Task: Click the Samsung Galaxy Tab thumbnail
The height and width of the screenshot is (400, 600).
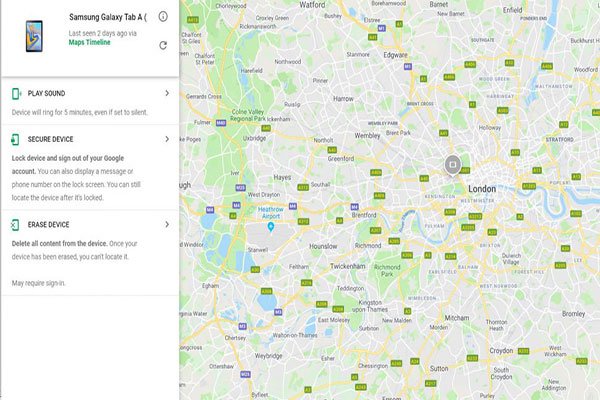Action: coord(34,36)
